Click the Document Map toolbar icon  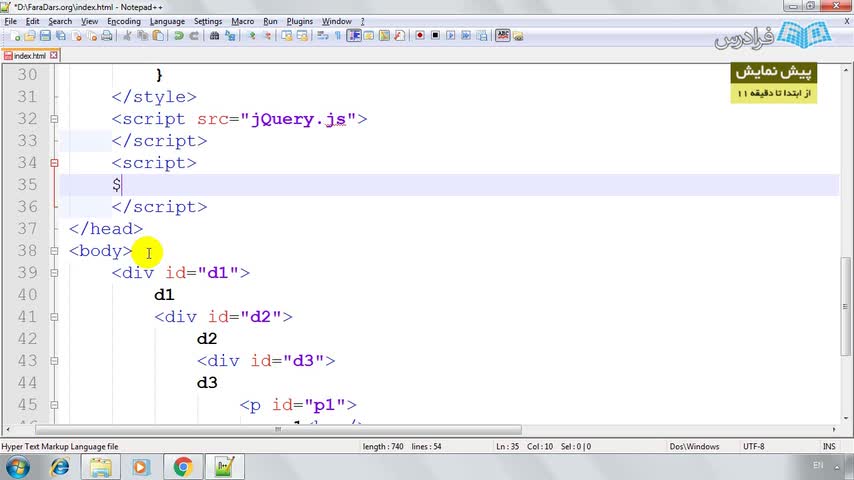[x=384, y=36]
